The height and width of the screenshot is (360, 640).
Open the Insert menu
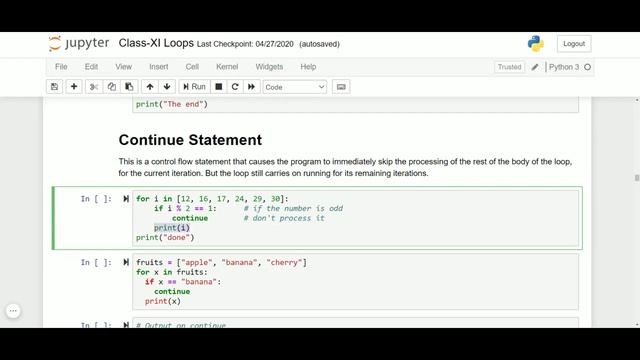[158, 67]
